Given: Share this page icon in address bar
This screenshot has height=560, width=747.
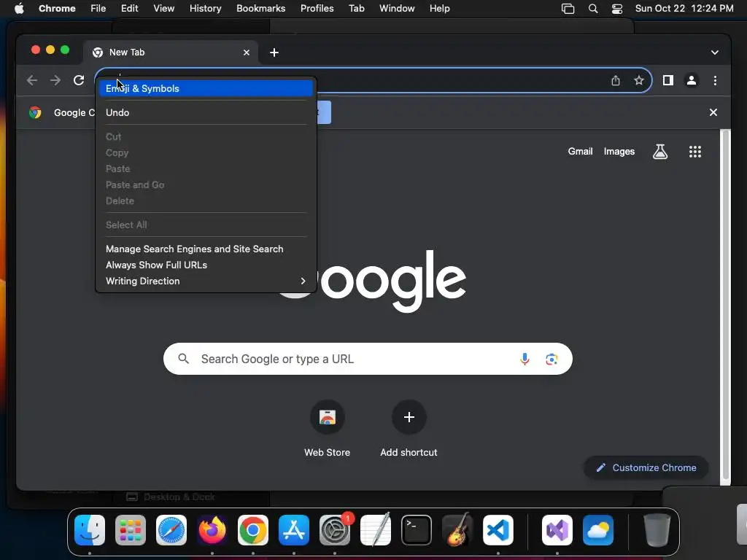Looking at the screenshot, I should [616, 80].
